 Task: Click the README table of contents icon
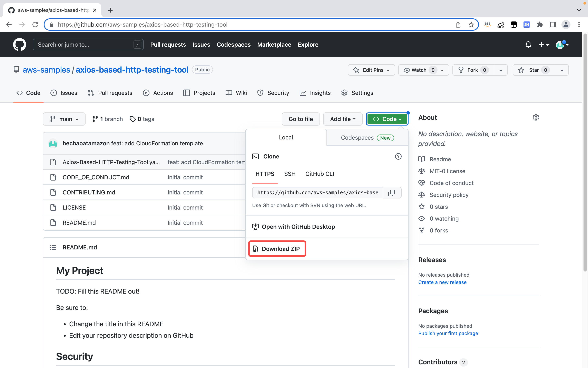point(53,248)
